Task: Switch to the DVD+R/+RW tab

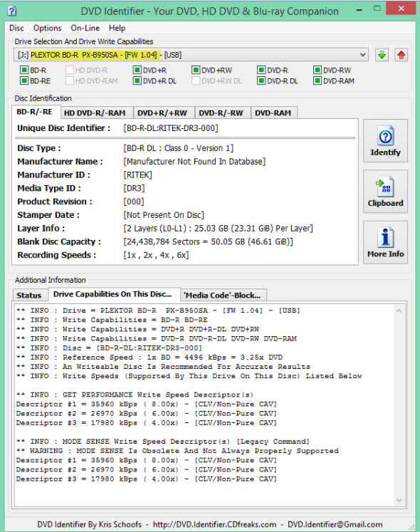Action: click(162, 113)
